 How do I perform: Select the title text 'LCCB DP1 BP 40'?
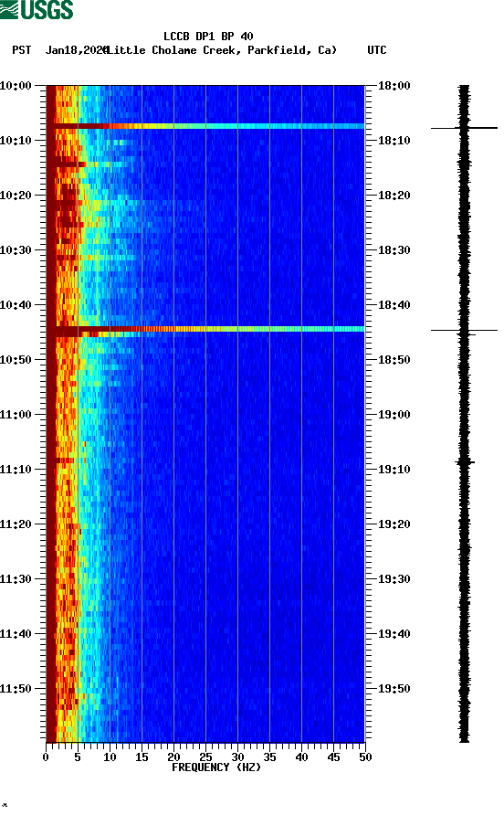click(x=208, y=37)
